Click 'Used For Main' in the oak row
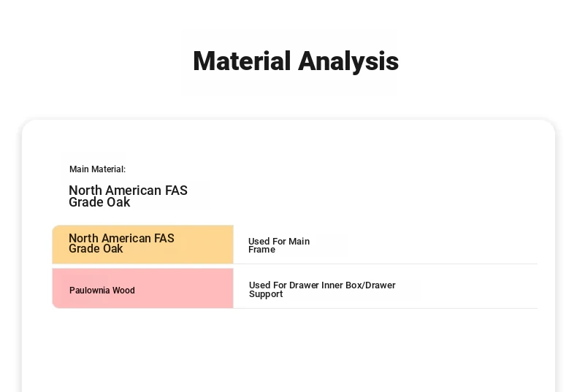 [279, 241]
